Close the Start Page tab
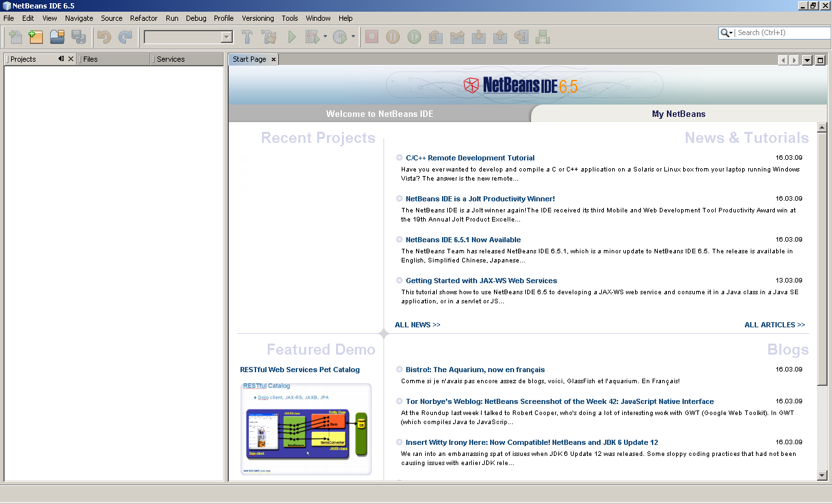The width and height of the screenshot is (832, 504). tap(274, 59)
